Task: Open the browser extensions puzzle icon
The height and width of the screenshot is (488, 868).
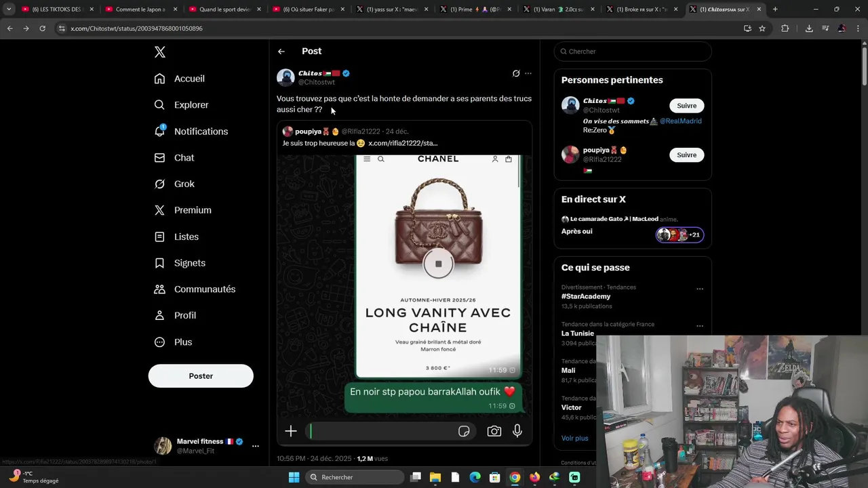Action: point(785,28)
